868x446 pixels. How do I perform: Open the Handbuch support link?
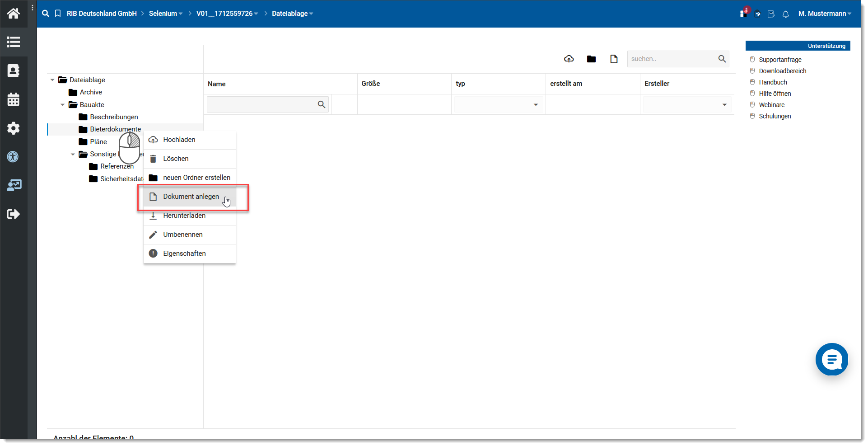(x=773, y=82)
